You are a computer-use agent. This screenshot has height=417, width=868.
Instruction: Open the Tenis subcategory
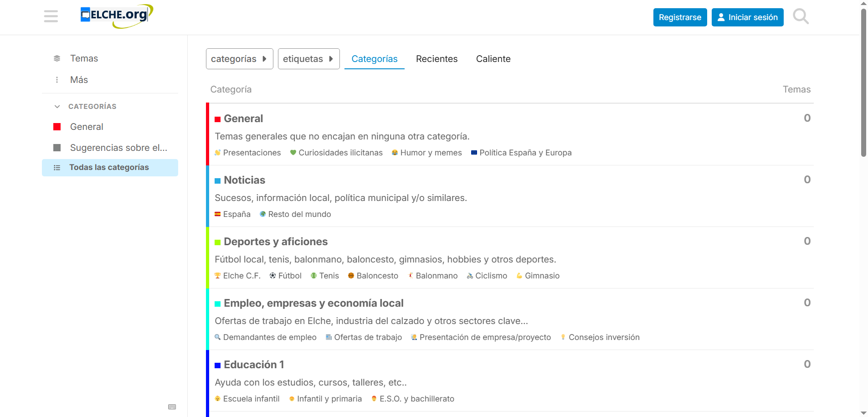[325, 276]
